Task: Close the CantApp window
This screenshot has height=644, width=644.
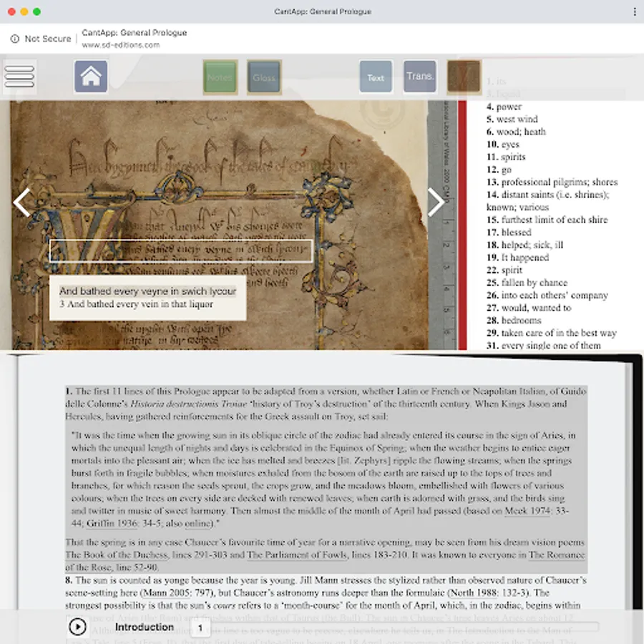Action: pyautogui.click(x=11, y=11)
